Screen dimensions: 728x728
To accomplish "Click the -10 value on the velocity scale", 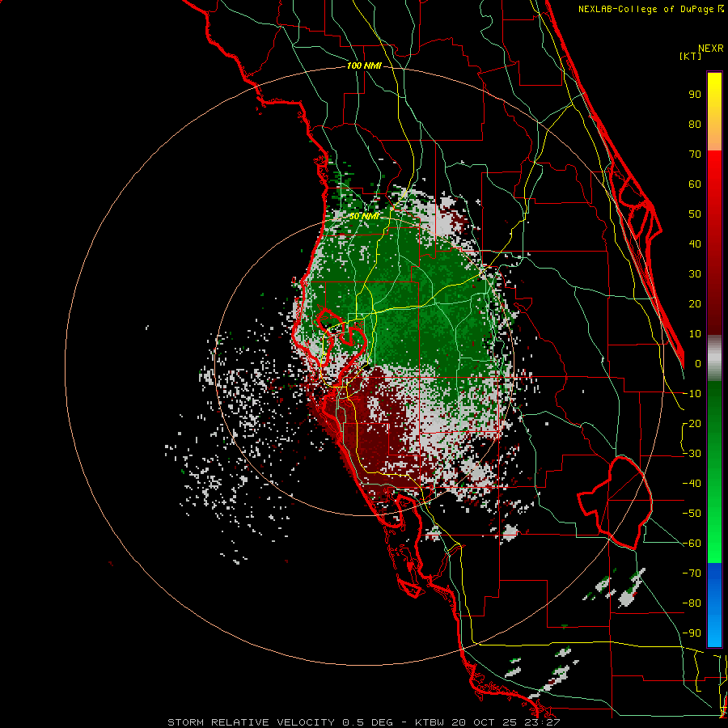I will click(x=692, y=394).
